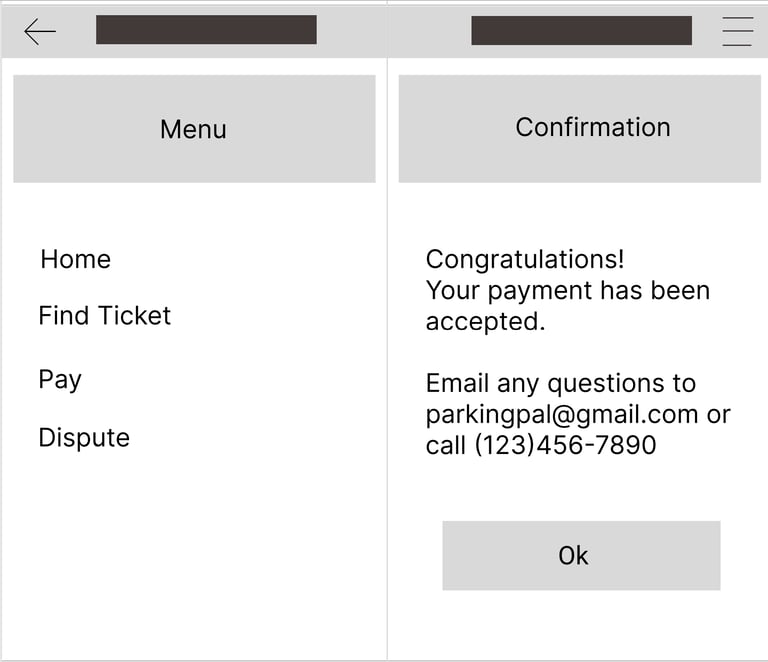Click the word "call" before the phone number
The image size is (768, 662).
tap(446, 445)
